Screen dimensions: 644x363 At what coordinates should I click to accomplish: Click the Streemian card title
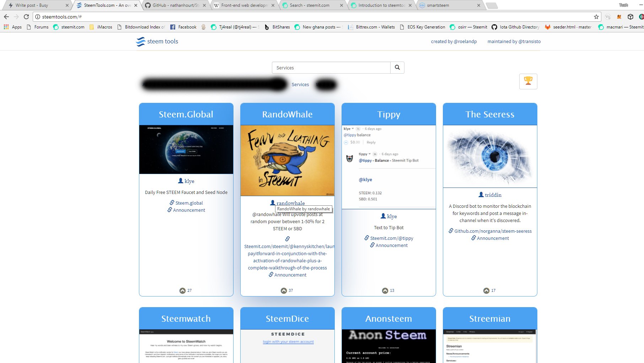pyautogui.click(x=490, y=319)
